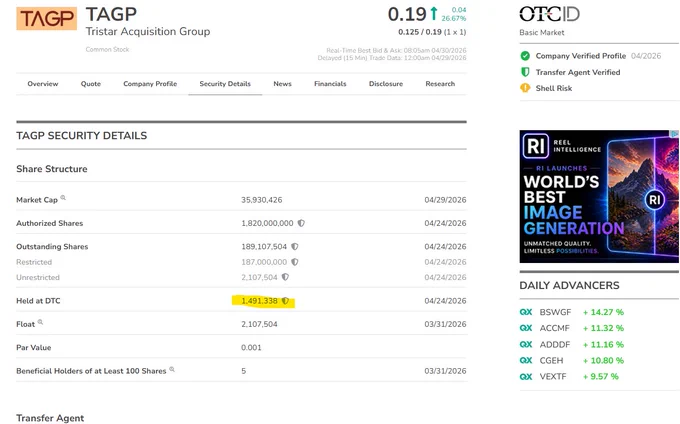
Task: Click the Daily Advancers heading
Action: tap(569, 285)
